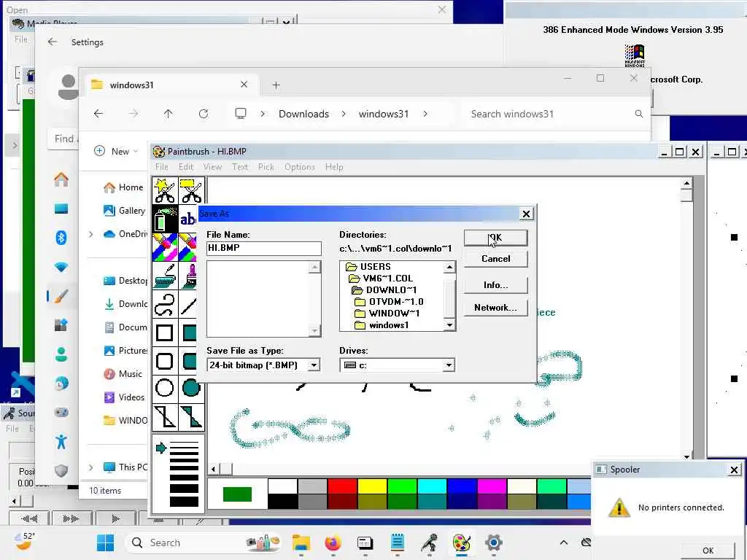Click Explorer up-directory arrow

click(x=169, y=114)
